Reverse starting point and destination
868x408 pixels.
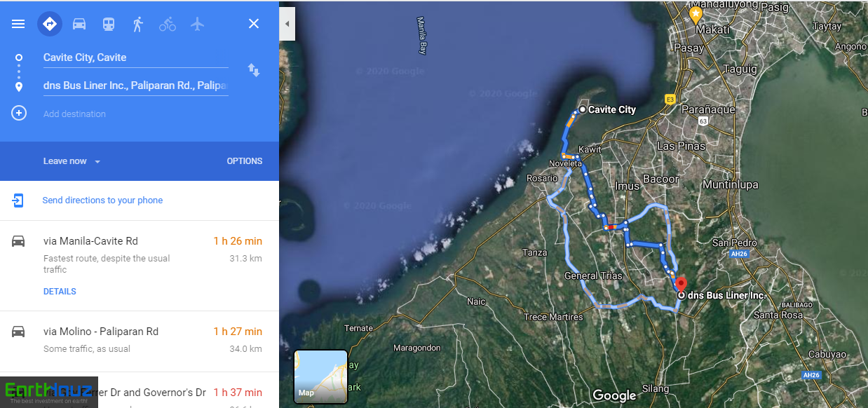[254, 70]
